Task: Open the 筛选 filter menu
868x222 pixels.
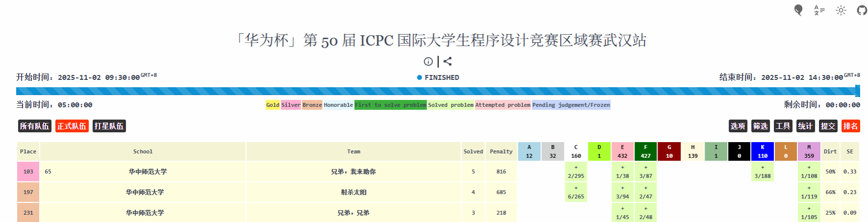Action: (760, 126)
